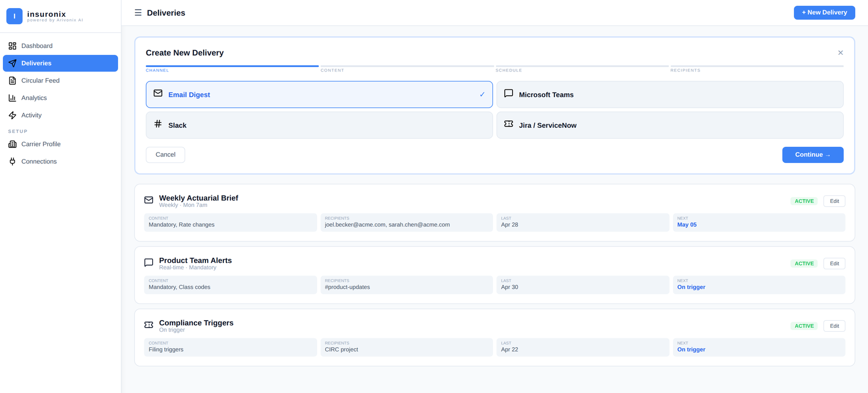Click 'On trigger' in Product Team Alerts
The height and width of the screenshot is (393, 868).
pyautogui.click(x=692, y=287)
